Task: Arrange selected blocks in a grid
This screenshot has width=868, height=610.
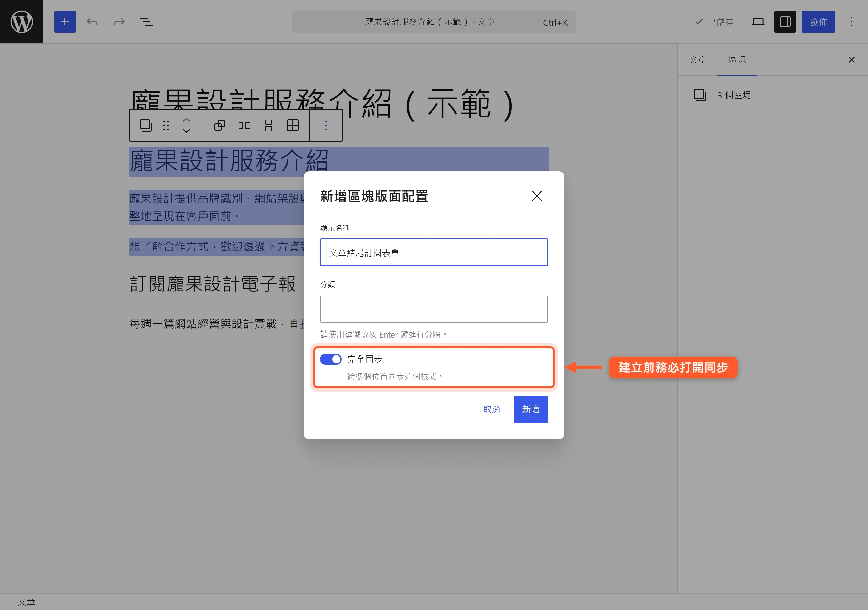Action: (x=293, y=125)
